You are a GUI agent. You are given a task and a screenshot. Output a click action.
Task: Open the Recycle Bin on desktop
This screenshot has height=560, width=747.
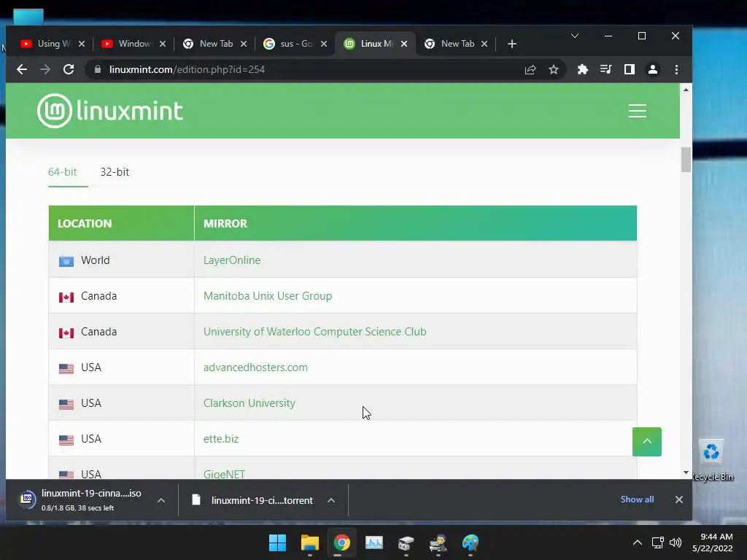pos(712,459)
